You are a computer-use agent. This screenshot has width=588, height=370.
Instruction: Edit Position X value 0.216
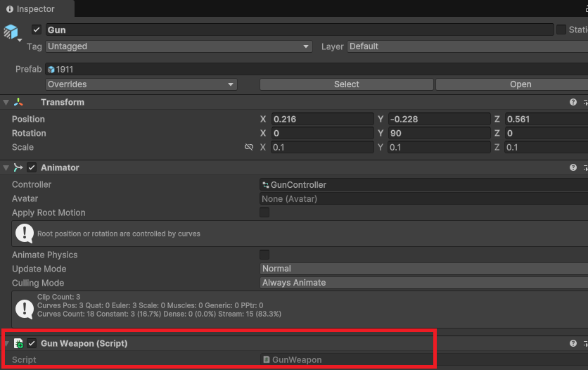click(323, 119)
